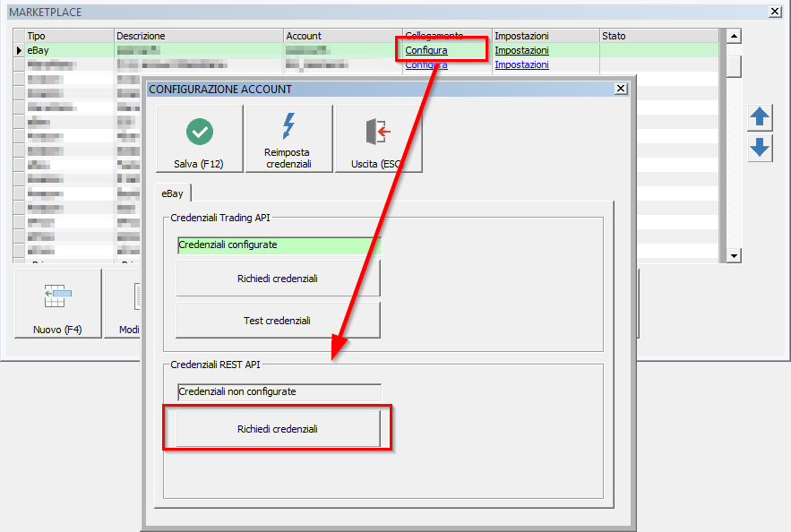Click the Descrizione column header
Screen dimensions: 791x532
click(x=199, y=36)
